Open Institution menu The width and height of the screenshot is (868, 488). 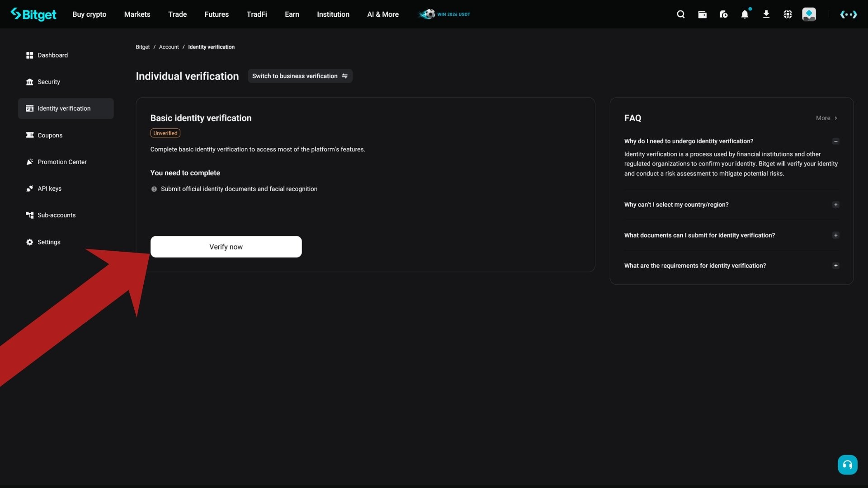[333, 14]
